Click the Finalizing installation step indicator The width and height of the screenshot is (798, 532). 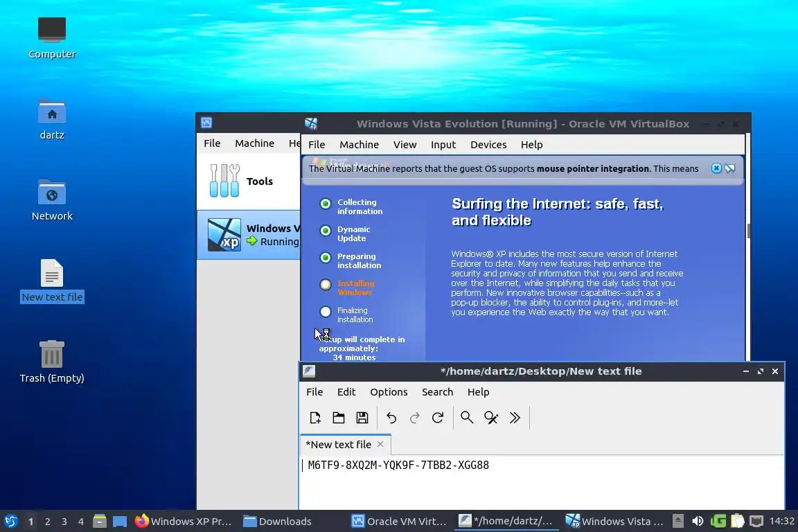[325, 312]
